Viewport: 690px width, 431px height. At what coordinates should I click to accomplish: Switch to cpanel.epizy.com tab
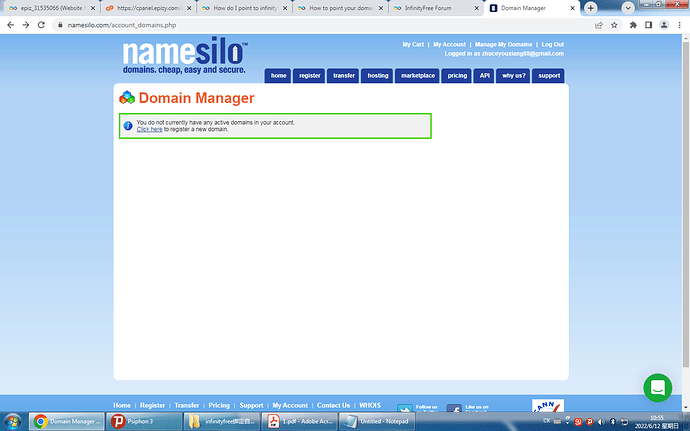point(149,8)
